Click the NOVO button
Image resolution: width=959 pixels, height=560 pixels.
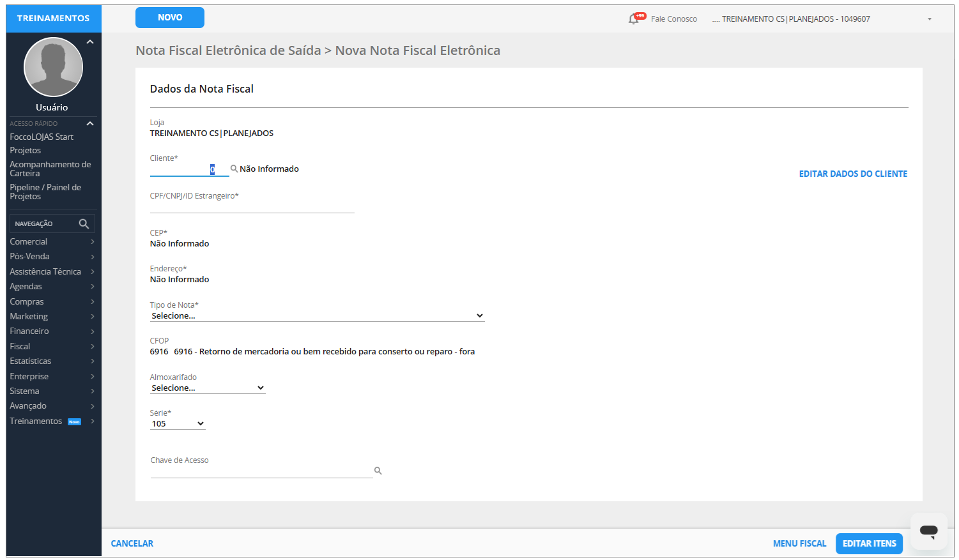pyautogui.click(x=170, y=18)
